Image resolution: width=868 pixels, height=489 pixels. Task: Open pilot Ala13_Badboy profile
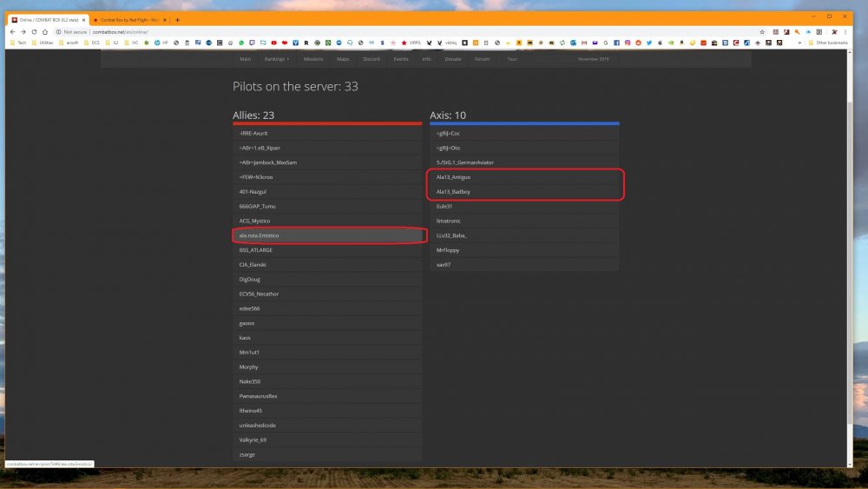(453, 191)
